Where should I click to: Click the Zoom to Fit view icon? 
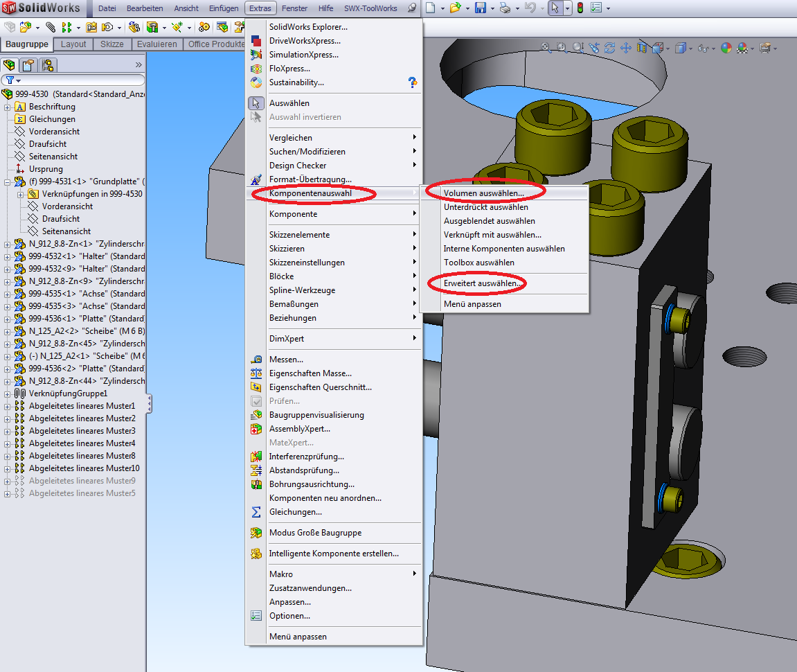pyautogui.click(x=546, y=48)
